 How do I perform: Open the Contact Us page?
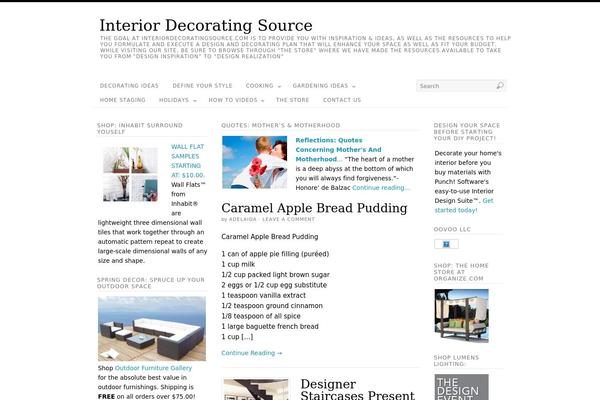[342, 100]
